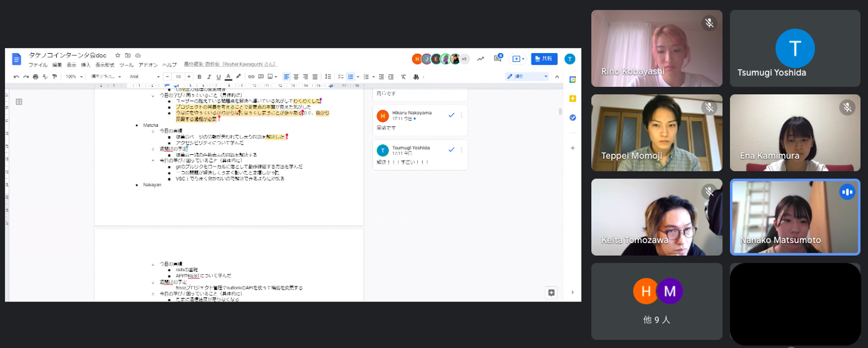Align text left
The height and width of the screenshot is (348, 868).
tap(287, 77)
